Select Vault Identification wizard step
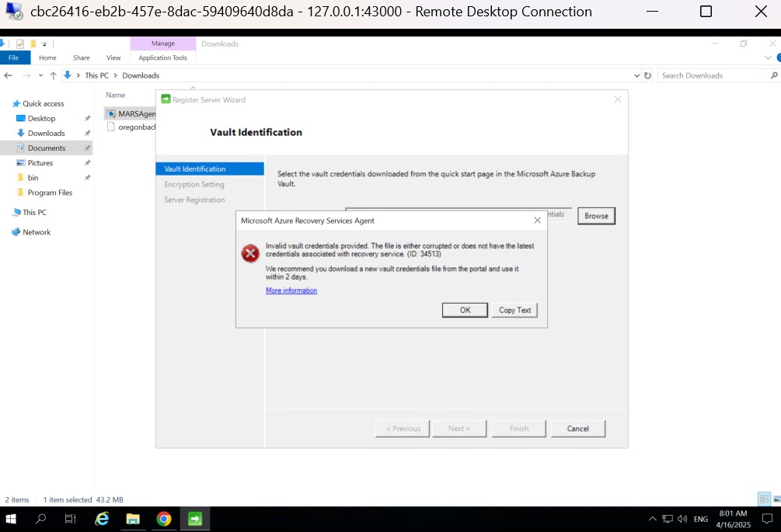The image size is (781, 532). (210, 169)
